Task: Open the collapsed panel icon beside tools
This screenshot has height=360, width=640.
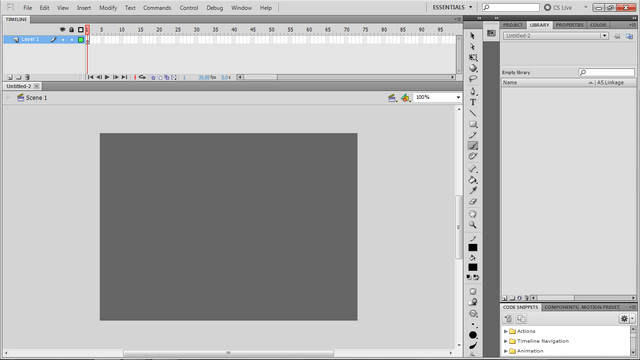Action: coord(491,33)
